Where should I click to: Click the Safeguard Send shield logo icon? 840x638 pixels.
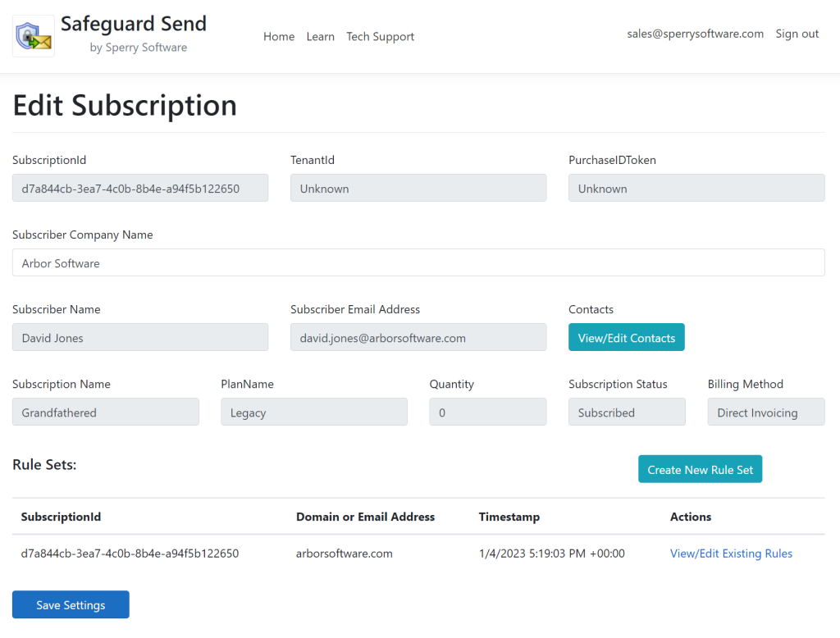tap(33, 35)
